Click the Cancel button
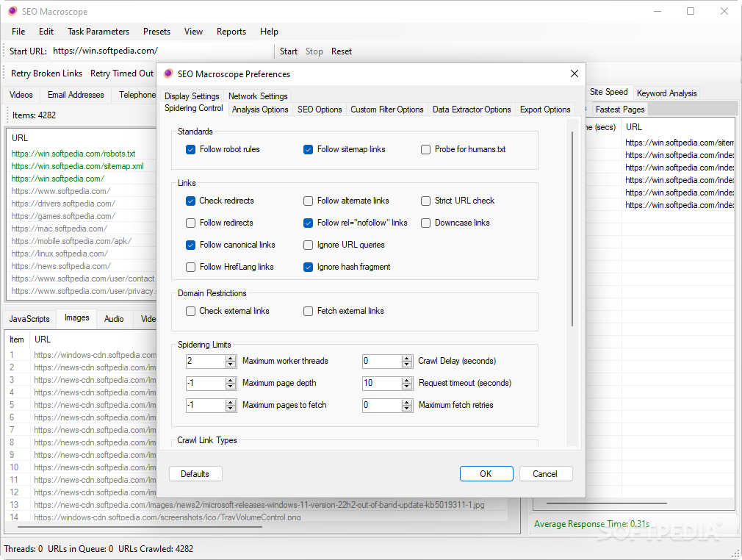Image resolution: width=742 pixels, height=560 pixels. [x=545, y=474]
